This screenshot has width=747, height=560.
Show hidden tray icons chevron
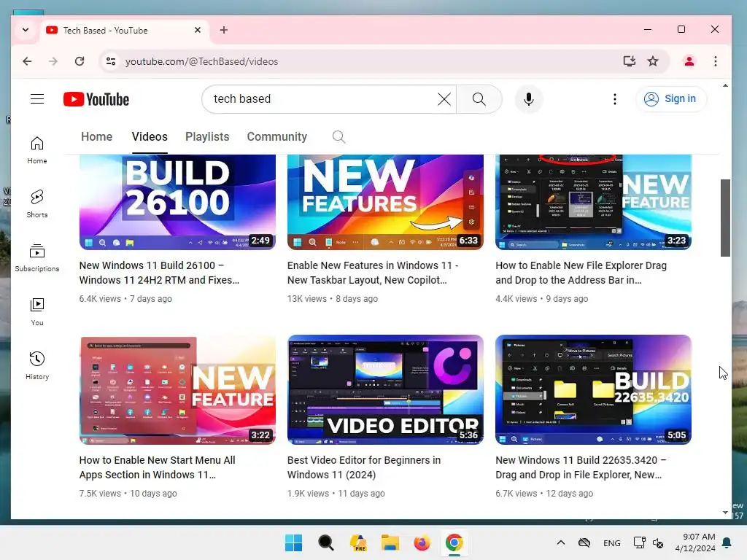561,542
